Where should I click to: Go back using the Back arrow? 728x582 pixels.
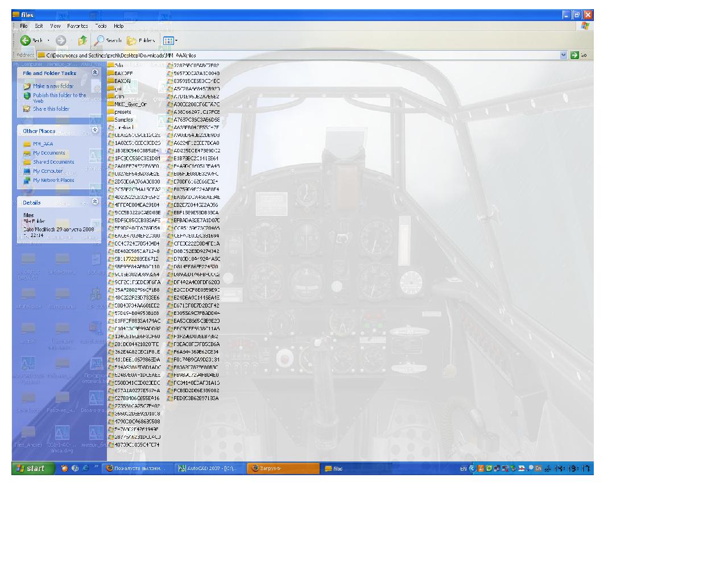[31, 40]
